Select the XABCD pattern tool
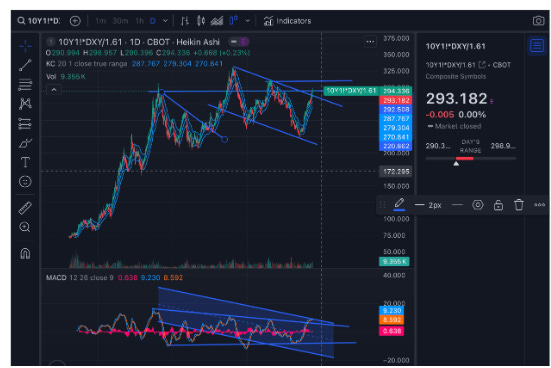 coord(25,104)
